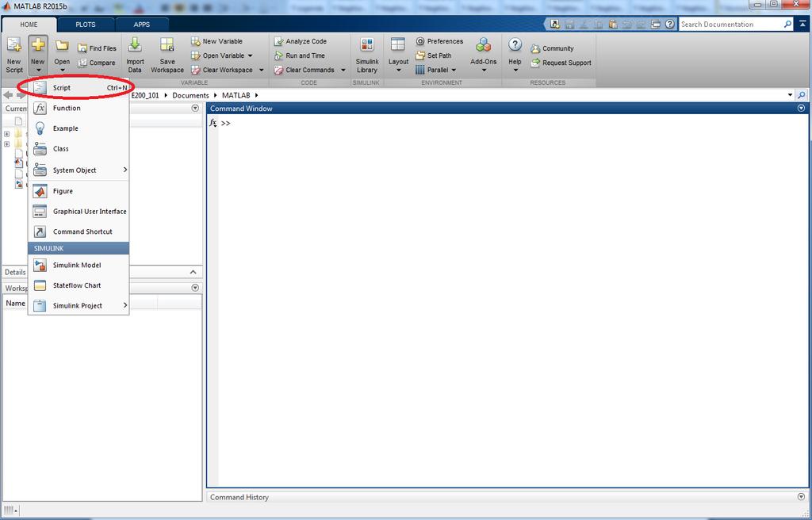
Task: Expand the Details panel chevron
Action: [x=193, y=272]
